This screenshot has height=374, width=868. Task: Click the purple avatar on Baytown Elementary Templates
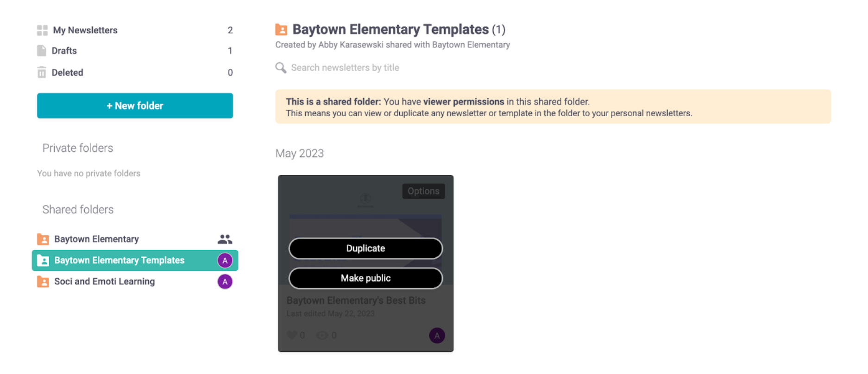pyautogui.click(x=225, y=261)
